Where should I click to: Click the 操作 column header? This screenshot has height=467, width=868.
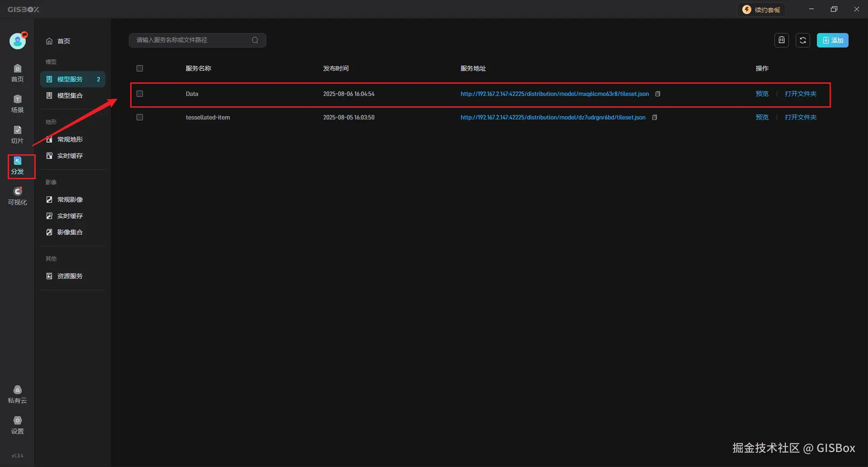pos(762,68)
